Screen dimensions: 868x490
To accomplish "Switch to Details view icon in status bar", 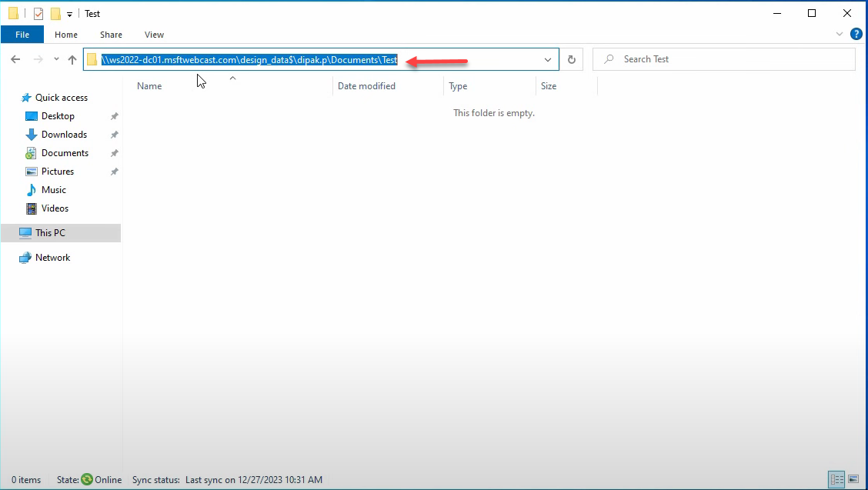I will (x=836, y=479).
